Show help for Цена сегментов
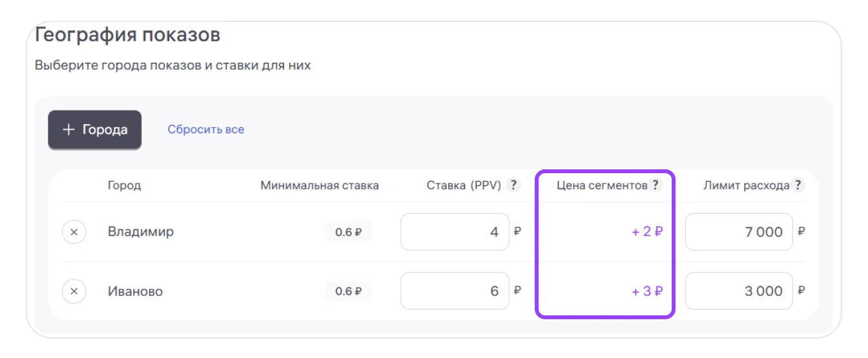Screen dimensions: 868x358 tap(656, 185)
